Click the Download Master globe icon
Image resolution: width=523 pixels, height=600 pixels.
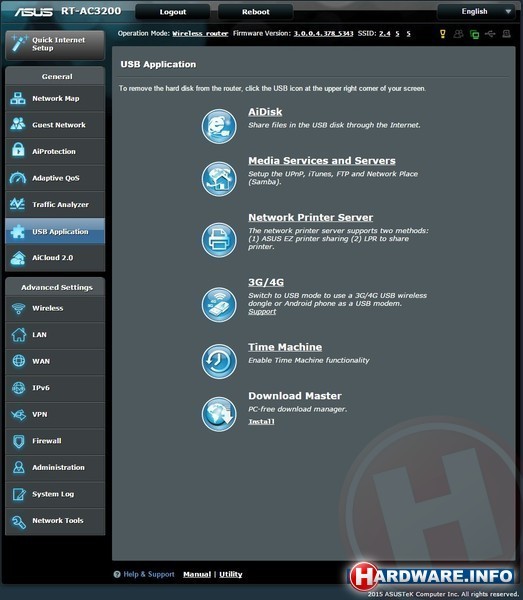(x=219, y=414)
